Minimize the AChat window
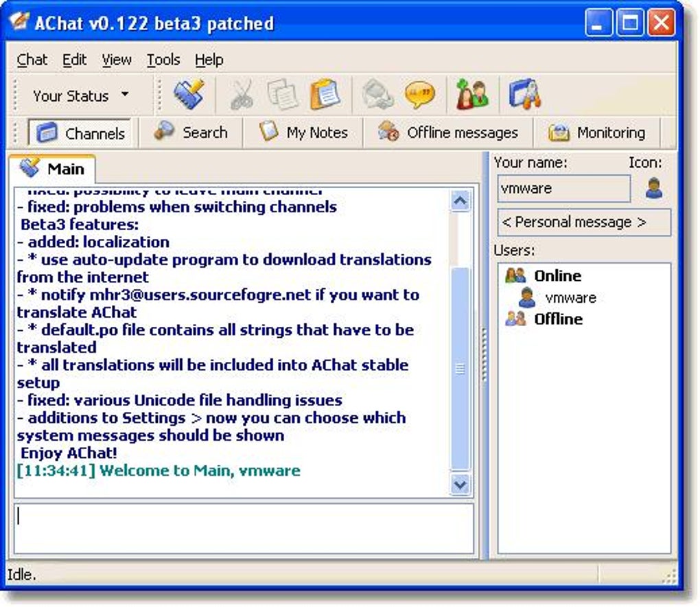The image size is (700, 607). [x=598, y=23]
